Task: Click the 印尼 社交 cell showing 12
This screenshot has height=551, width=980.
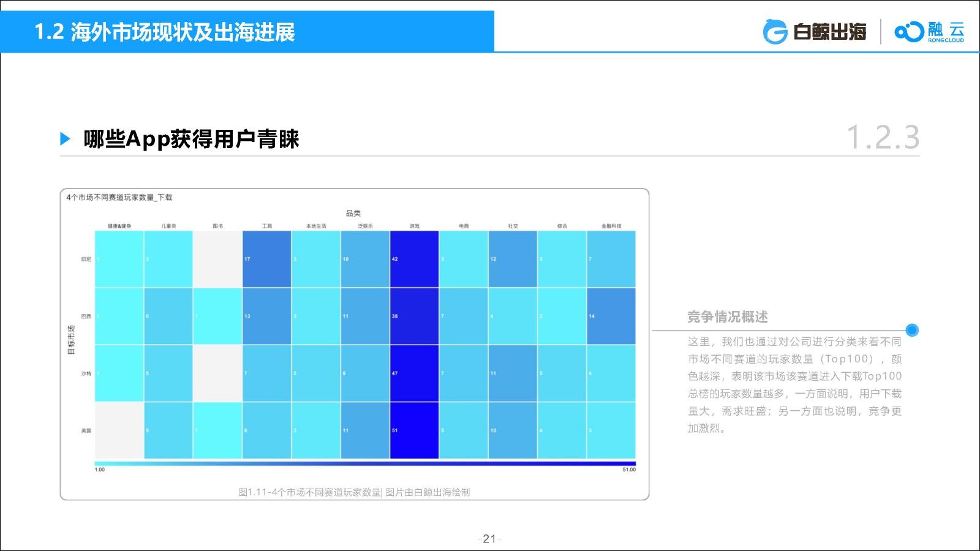Action: tap(513, 259)
